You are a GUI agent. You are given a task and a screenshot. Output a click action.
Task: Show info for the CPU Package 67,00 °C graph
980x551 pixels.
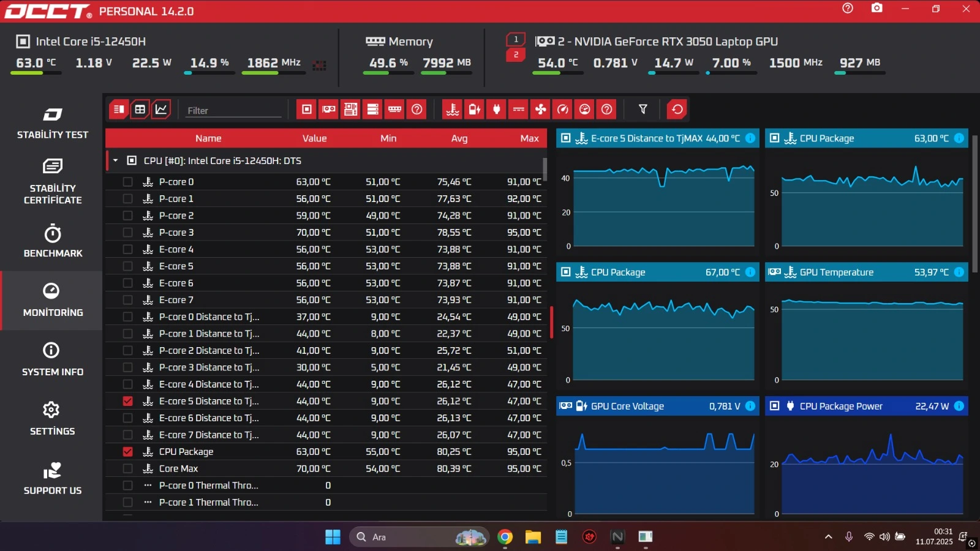750,272
